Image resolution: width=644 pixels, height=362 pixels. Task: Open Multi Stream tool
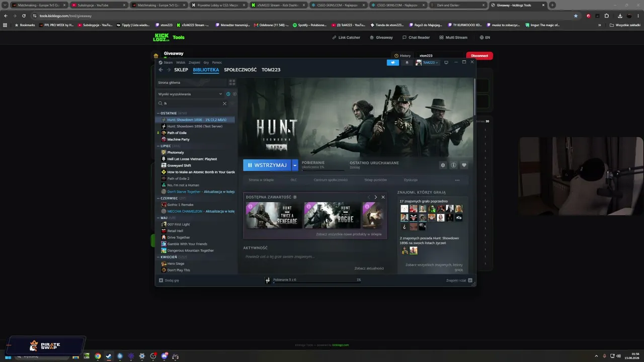tap(453, 37)
